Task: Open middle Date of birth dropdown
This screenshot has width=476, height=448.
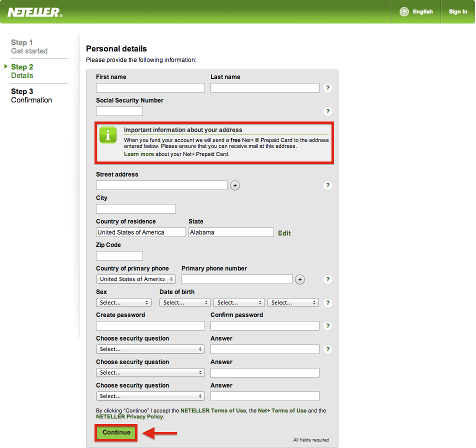Action: pos(239,302)
